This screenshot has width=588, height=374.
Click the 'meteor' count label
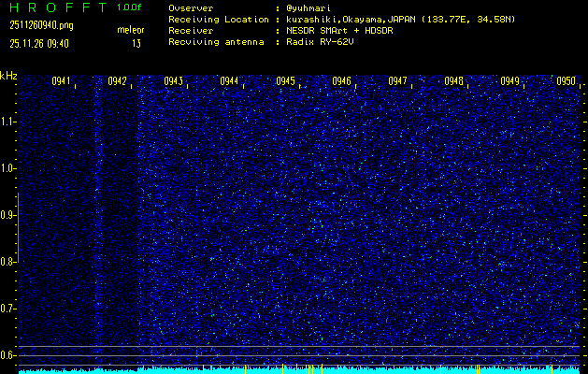coord(131,30)
